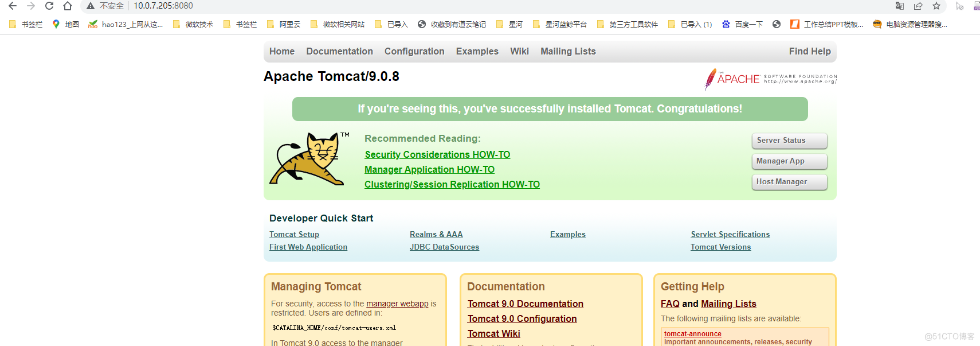
Task: Open the hao123 bookmark
Action: [126, 24]
